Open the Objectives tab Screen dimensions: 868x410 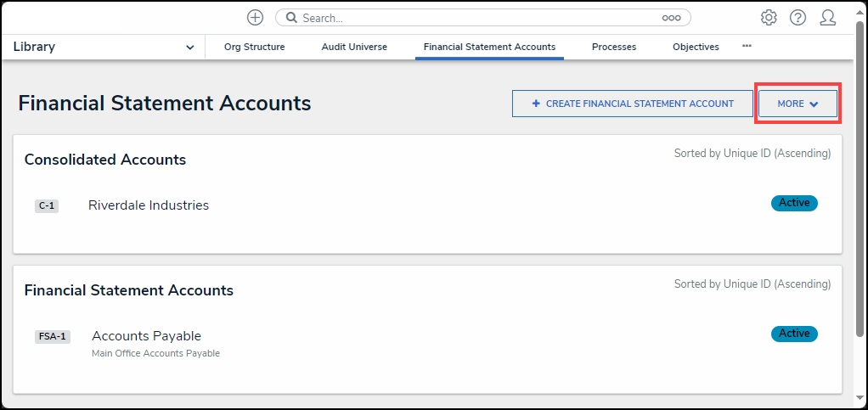(696, 48)
